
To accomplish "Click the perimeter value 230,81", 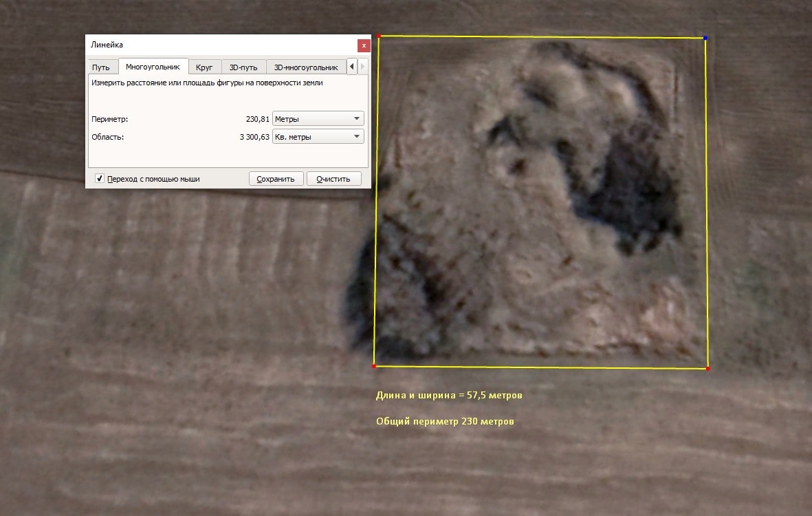I will pyautogui.click(x=257, y=119).
